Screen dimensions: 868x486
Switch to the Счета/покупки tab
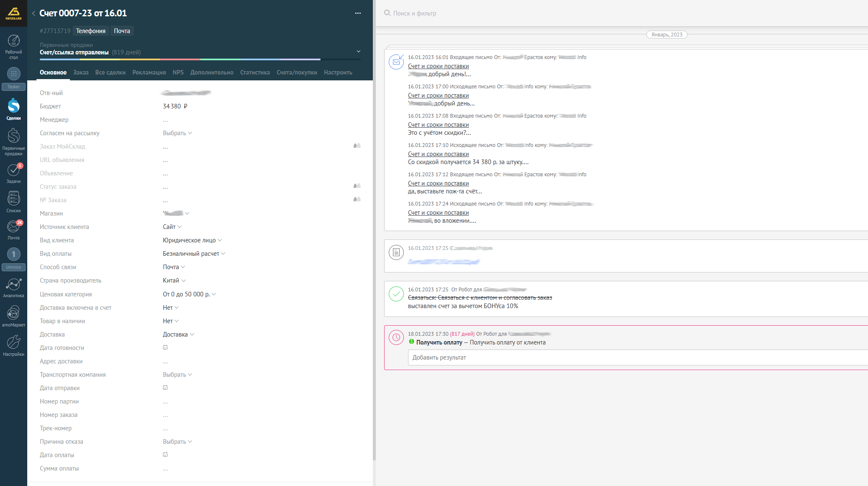point(297,72)
